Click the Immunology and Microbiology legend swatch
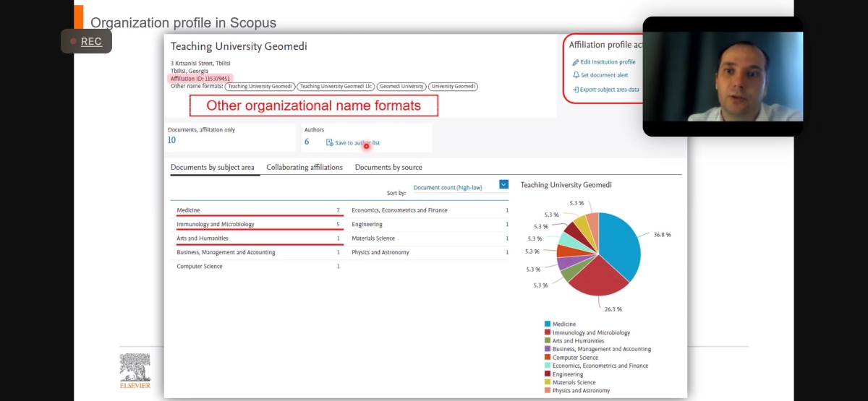Image resolution: width=868 pixels, height=401 pixels. pos(548,332)
